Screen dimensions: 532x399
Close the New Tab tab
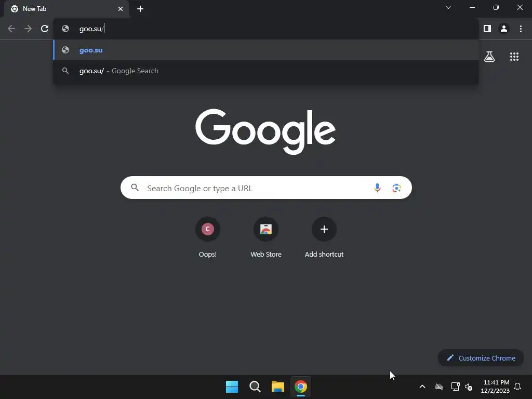coord(121,9)
